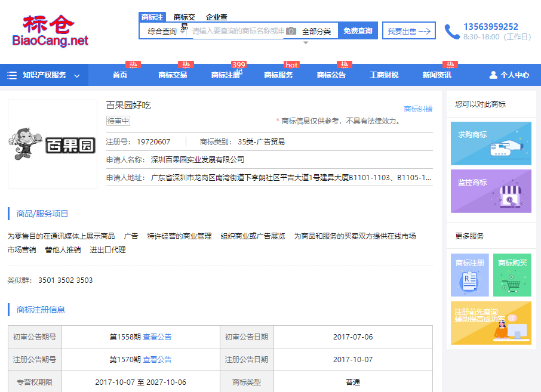Image resolution: width=541 pixels, height=392 pixels.
Task: Expand the 全部分类 category dropdown
Action: (x=316, y=32)
